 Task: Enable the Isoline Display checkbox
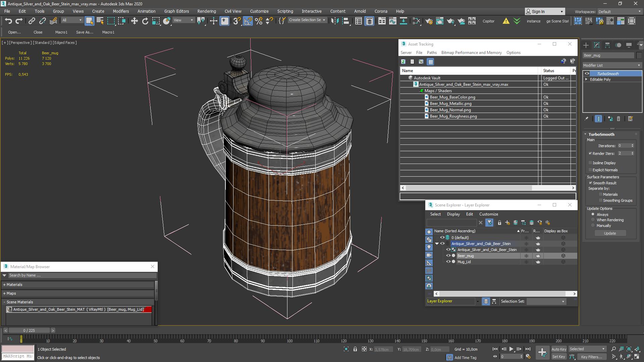(590, 163)
